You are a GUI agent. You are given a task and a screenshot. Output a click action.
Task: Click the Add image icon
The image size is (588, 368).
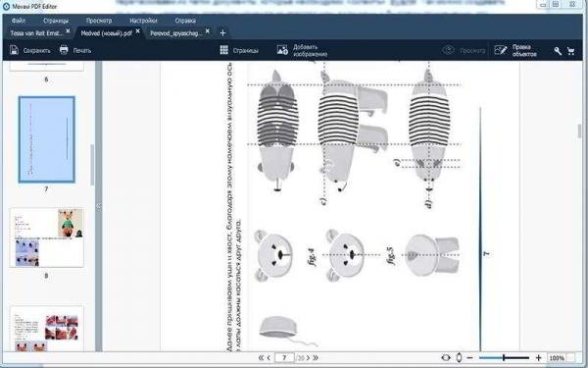coord(282,50)
